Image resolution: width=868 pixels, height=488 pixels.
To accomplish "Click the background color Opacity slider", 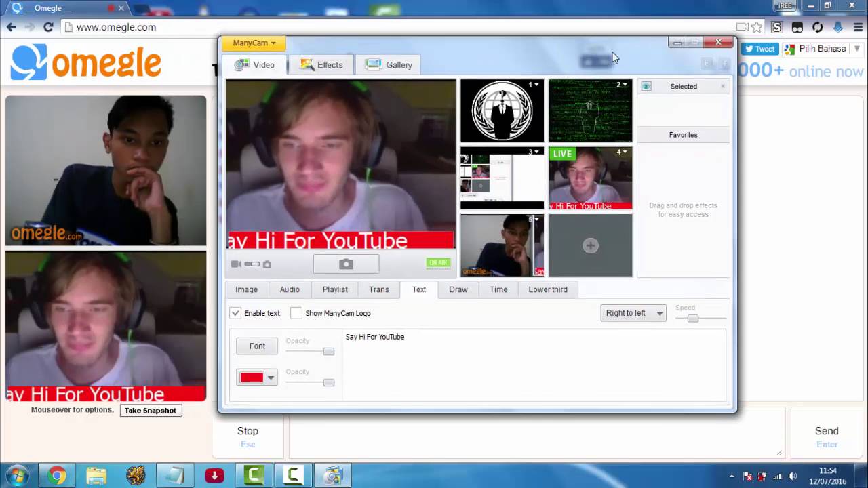I will coord(310,382).
